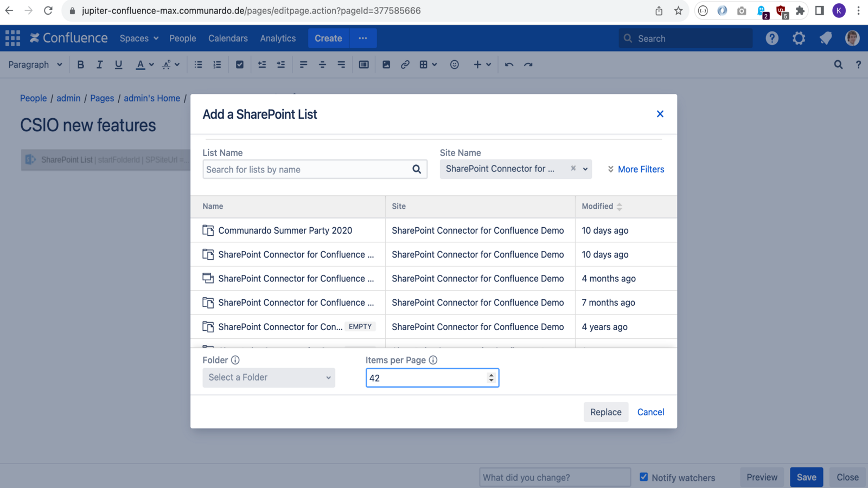Click the Cancel link in dialog
The width and height of the screenshot is (868, 488).
[x=650, y=412]
